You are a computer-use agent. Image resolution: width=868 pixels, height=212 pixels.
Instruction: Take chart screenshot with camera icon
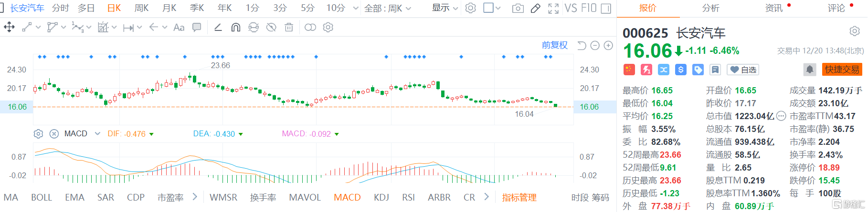(x=518, y=8)
